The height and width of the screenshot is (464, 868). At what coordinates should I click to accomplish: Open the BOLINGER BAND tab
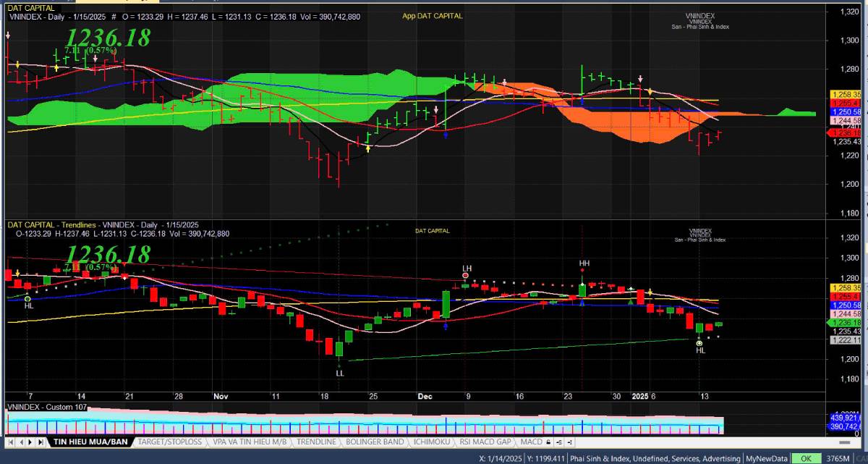[374, 441]
